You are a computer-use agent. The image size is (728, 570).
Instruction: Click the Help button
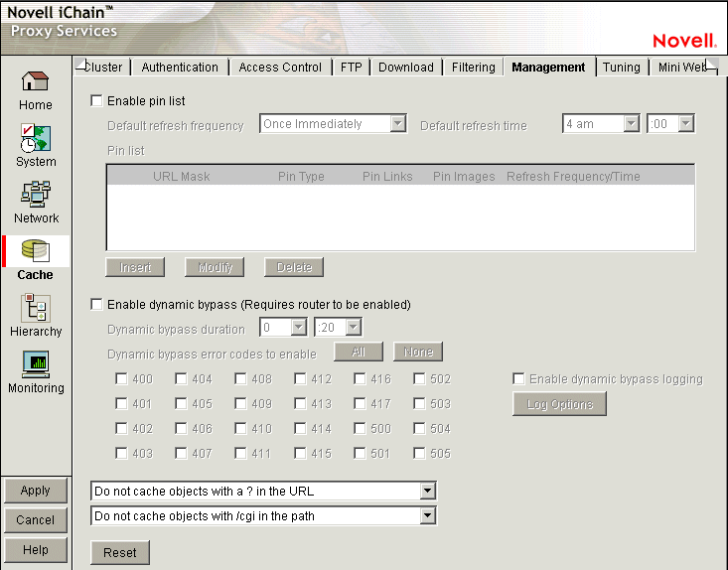click(x=36, y=549)
